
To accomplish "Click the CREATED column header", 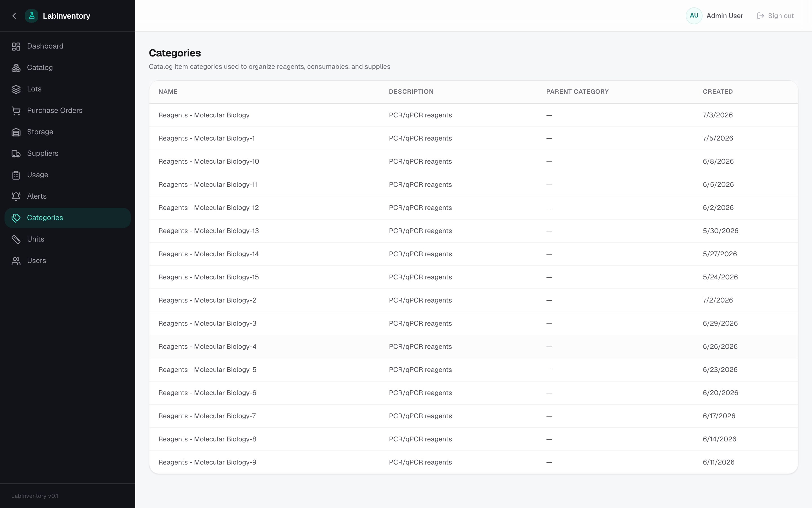I will click(x=718, y=92).
